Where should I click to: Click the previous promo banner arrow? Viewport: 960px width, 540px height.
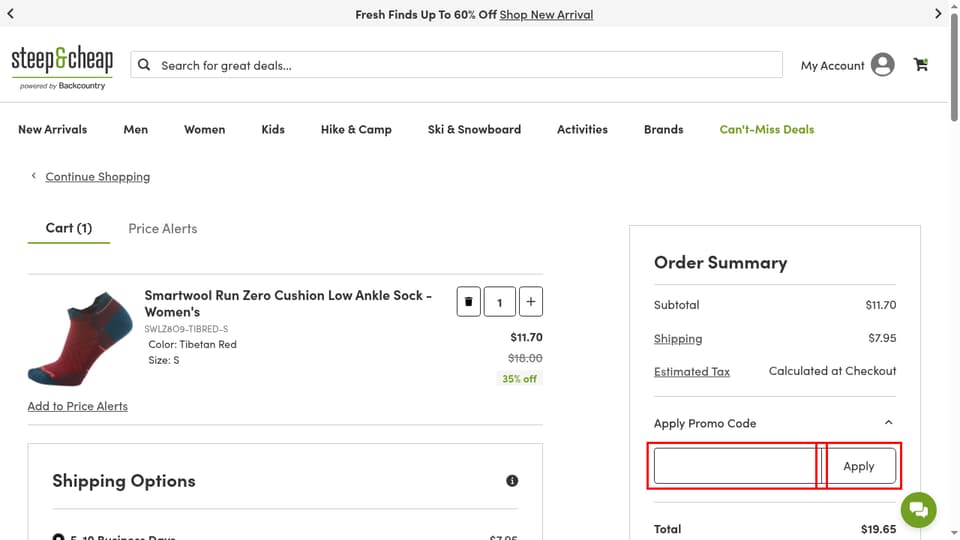tap(10, 13)
